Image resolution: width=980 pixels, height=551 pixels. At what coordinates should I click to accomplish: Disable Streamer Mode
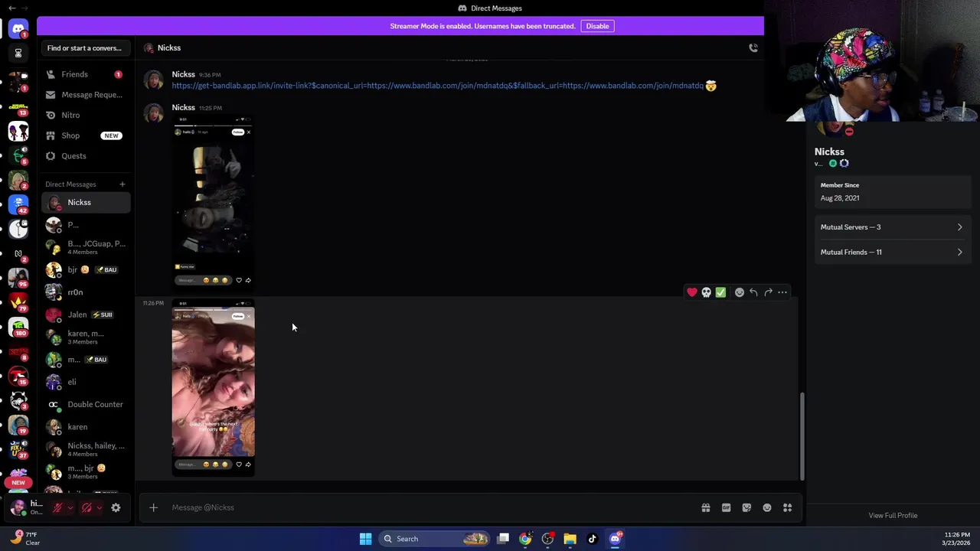point(597,26)
